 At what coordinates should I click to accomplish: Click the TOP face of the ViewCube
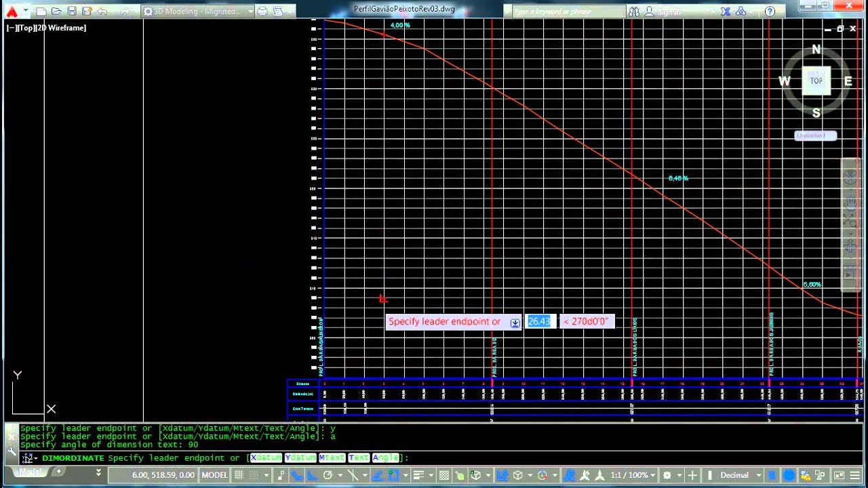[816, 81]
